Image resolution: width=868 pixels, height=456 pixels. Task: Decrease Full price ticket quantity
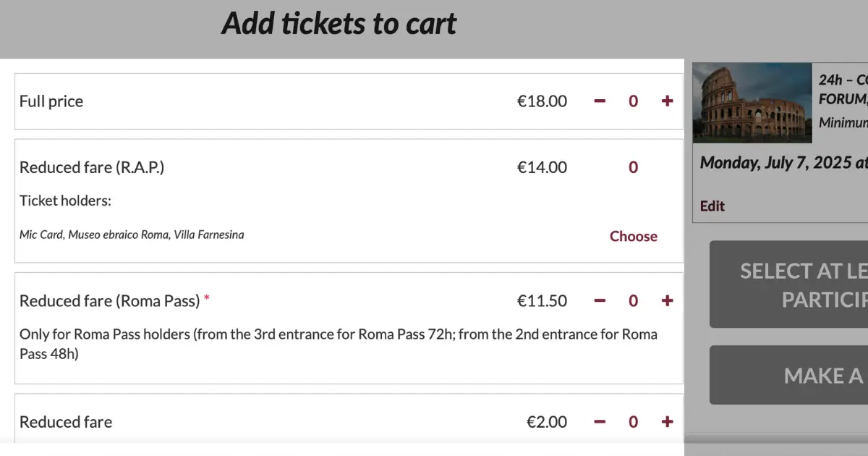[x=600, y=101]
